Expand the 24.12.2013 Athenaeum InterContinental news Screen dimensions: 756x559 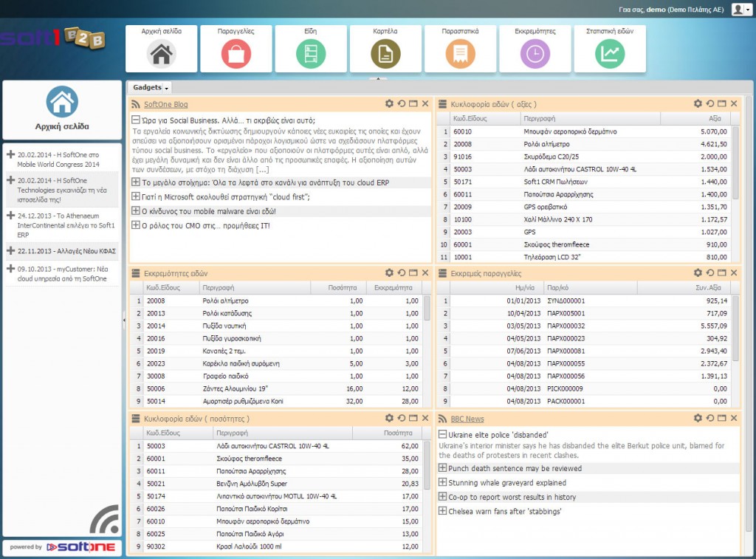click(10, 215)
